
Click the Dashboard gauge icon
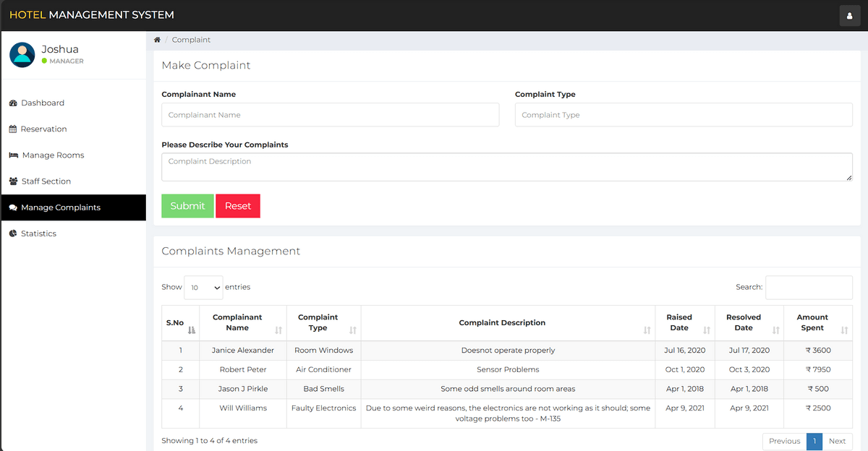(13, 103)
